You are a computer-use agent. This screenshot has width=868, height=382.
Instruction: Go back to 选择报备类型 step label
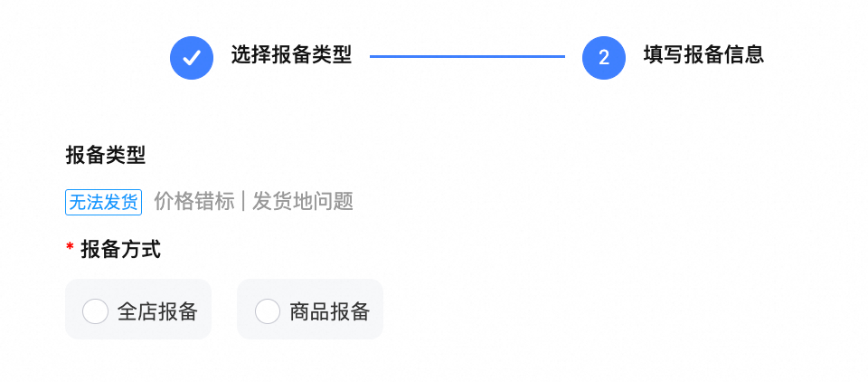pos(291,55)
